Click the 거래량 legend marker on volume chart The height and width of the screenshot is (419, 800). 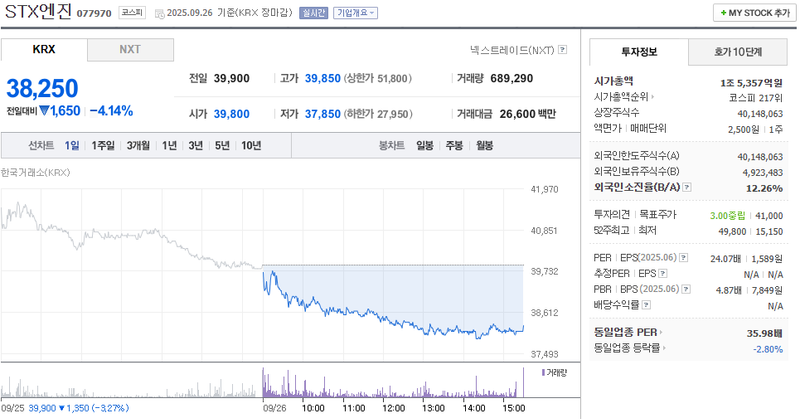[x=543, y=373]
